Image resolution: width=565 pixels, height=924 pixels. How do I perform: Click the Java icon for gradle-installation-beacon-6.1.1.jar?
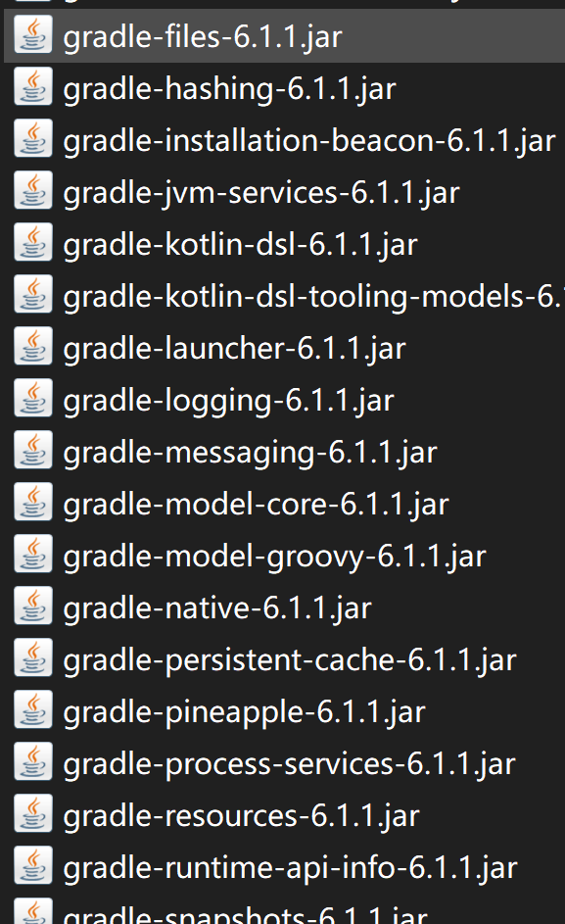[33, 138]
